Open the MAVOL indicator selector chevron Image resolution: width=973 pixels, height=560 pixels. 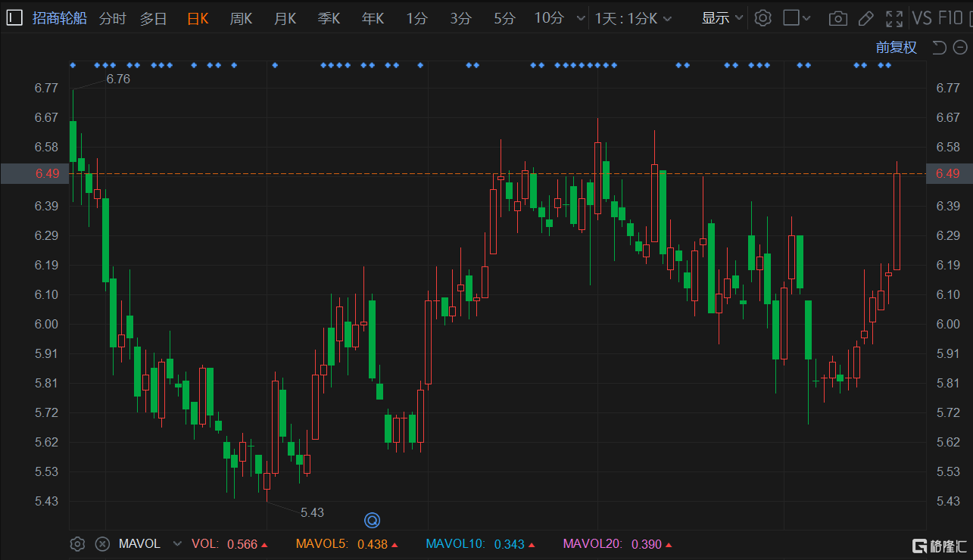(x=177, y=543)
